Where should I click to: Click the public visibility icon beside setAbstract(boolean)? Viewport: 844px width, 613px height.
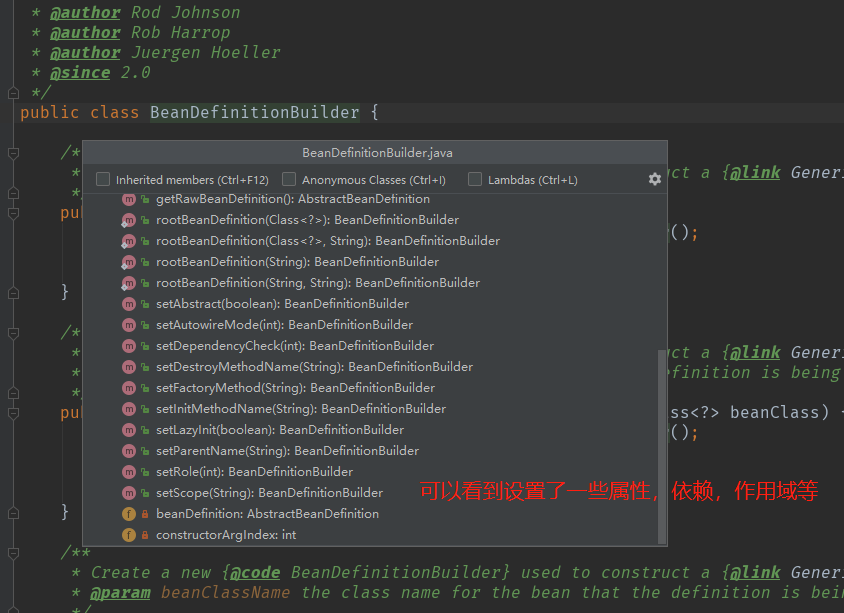145,304
